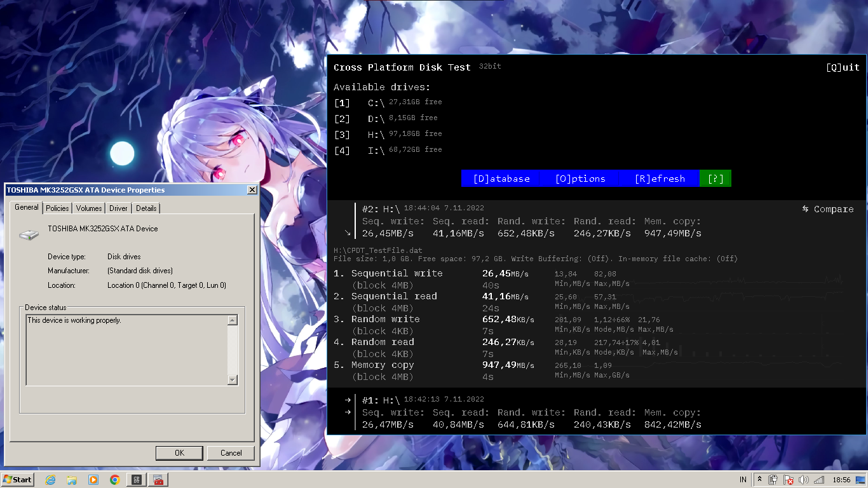Click the green [?] help button

(715, 179)
